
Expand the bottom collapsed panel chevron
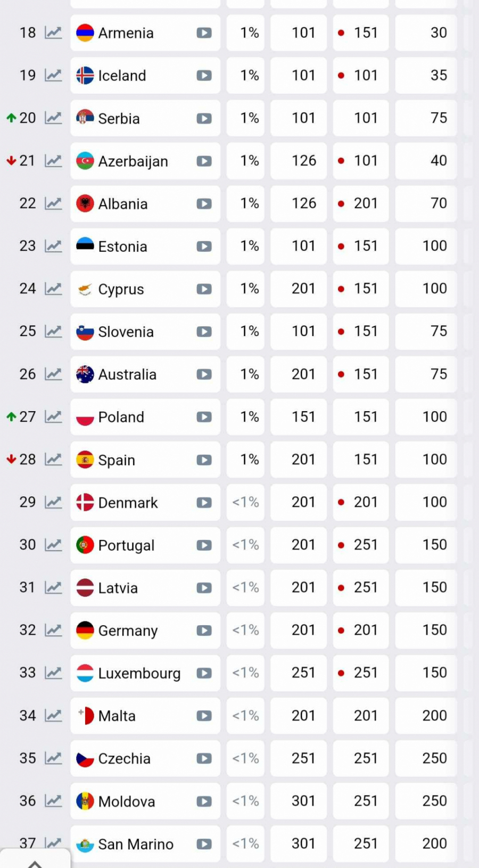pyautogui.click(x=35, y=863)
